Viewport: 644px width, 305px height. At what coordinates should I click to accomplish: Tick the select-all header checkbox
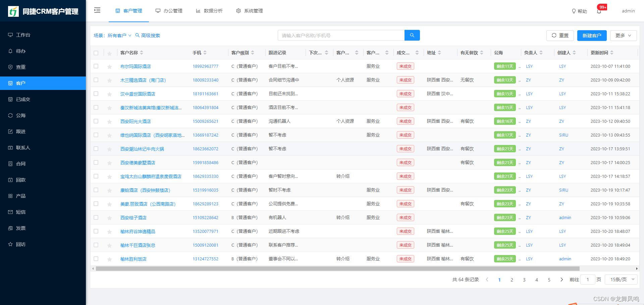coord(96,53)
